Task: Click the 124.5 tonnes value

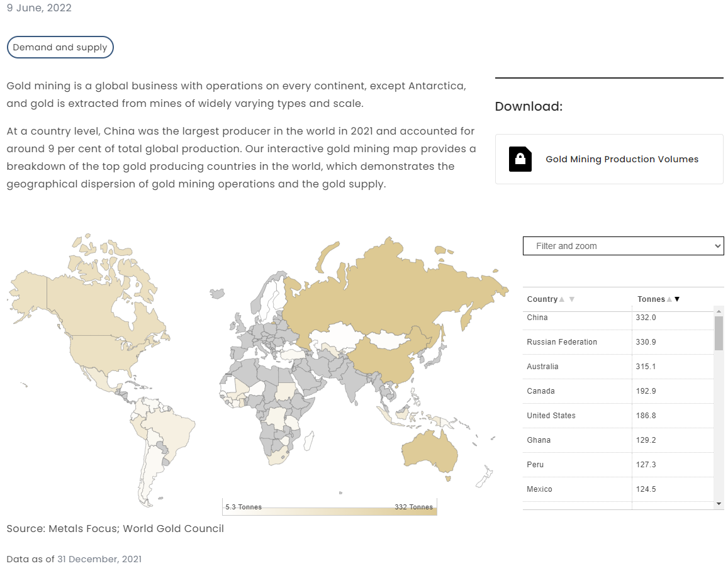Action: point(646,489)
